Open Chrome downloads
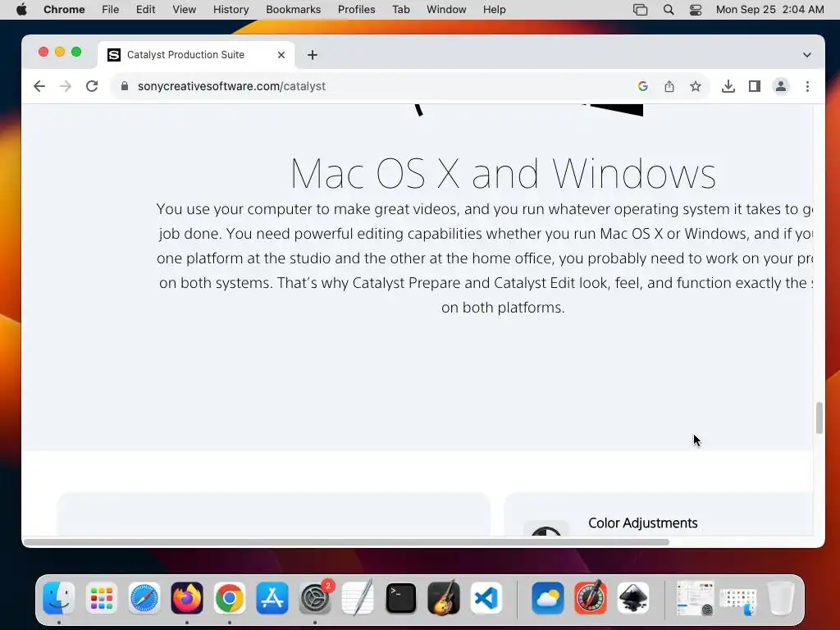The width and height of the screenshot is (840, 630). point(728,86)
